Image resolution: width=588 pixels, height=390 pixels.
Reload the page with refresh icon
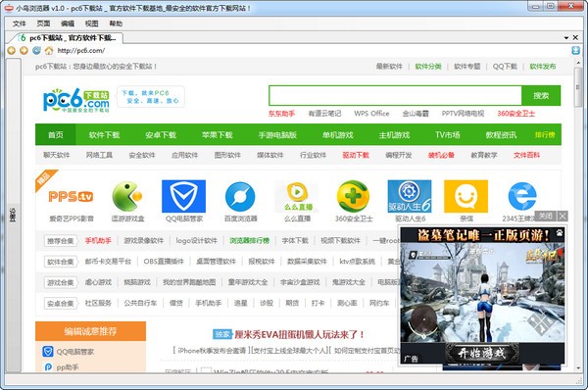[x=36, y=50]
